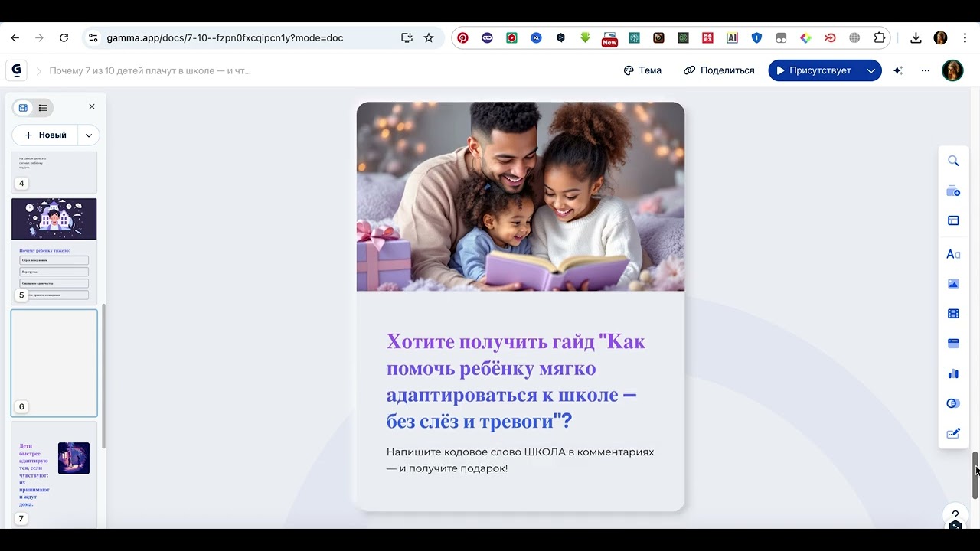Bookmark this page with star icon
980x551 pixels.
pyautogui.click(x=429, y=37)
